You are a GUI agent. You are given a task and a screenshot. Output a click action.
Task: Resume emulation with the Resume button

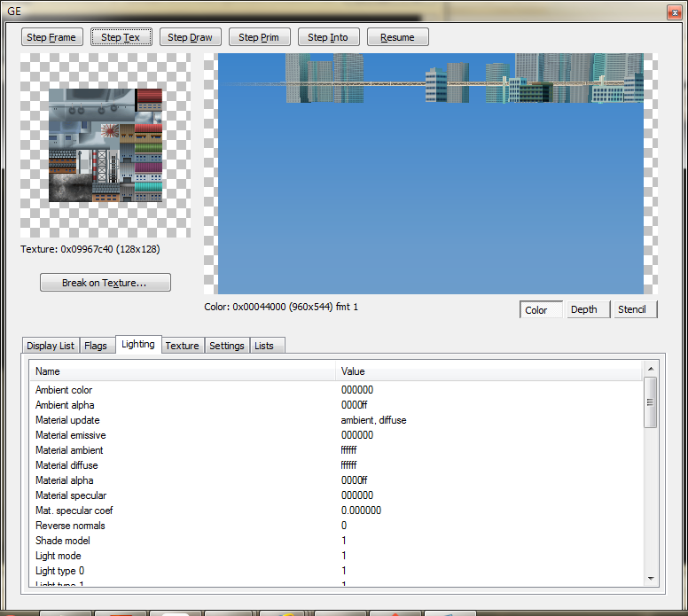tap(397, 37)
